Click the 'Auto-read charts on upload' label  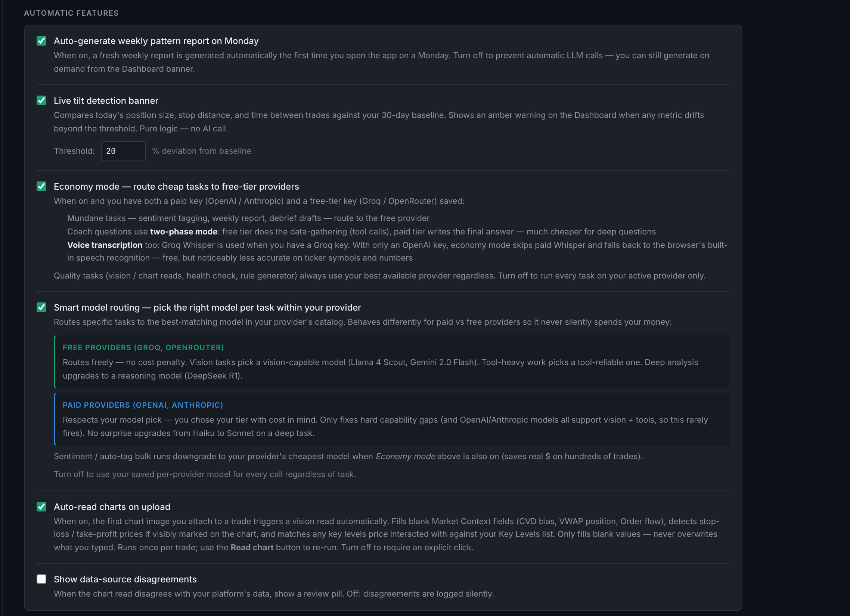click(112, 507)
